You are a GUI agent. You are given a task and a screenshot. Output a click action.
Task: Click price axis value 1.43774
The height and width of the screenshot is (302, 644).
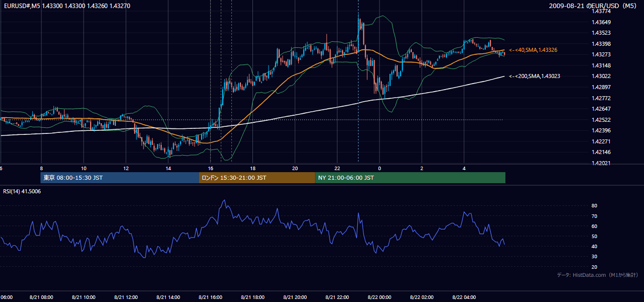point(602,11)
